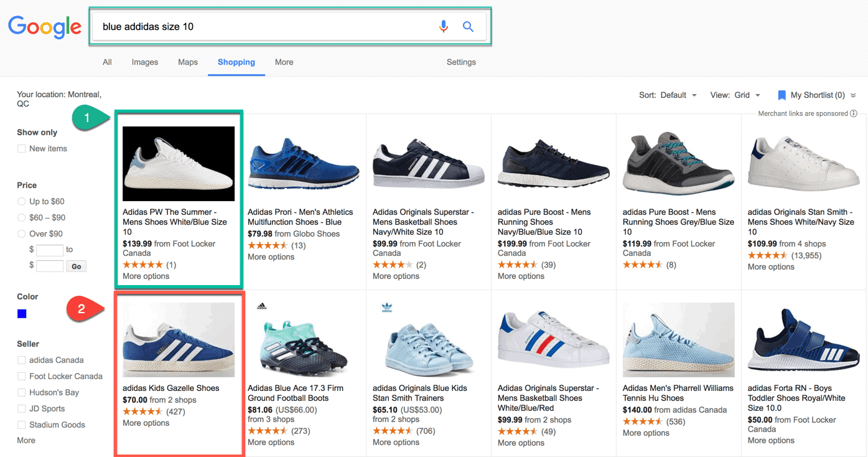Open adidas Kids Gazelle Shoes title link
The height and width of the screenshot is (457, 868).
171,388
